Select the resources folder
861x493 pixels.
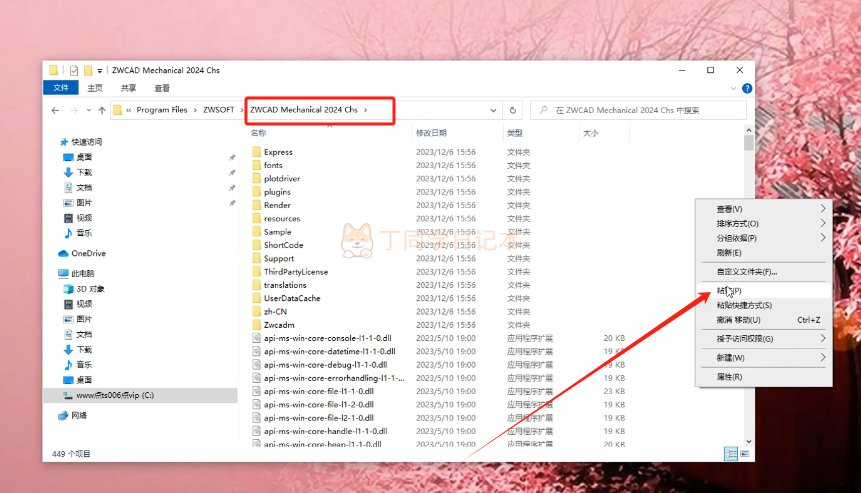click(x=282, y=219)
